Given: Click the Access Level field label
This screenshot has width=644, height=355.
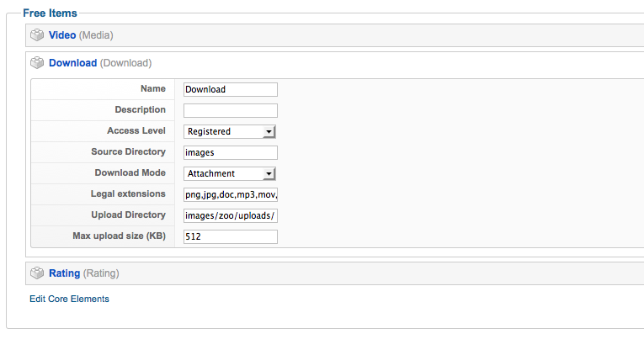Looking at the screenshot, I should coord(136,131).
